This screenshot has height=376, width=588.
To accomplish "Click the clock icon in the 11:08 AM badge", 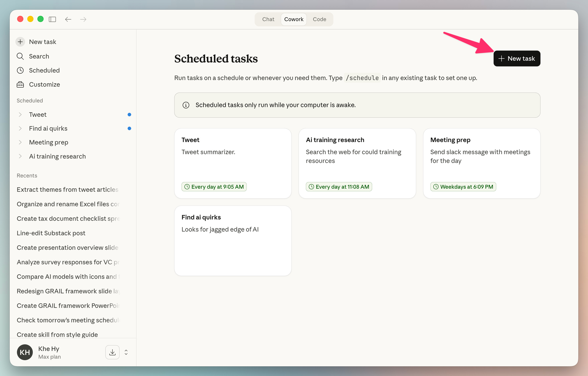I will coord(311,187).
